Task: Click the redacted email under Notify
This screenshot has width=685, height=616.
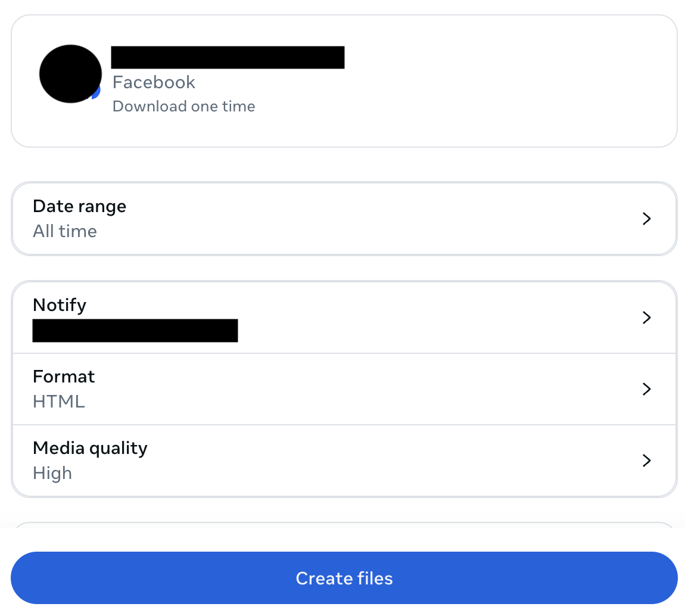Action: tap(135, 331)
